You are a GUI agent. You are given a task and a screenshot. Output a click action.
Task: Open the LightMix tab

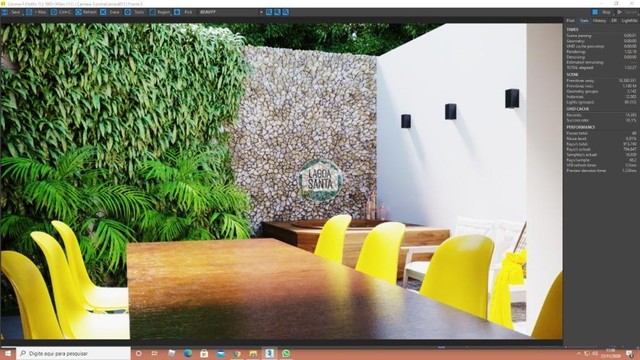click(x=629, y=20)
